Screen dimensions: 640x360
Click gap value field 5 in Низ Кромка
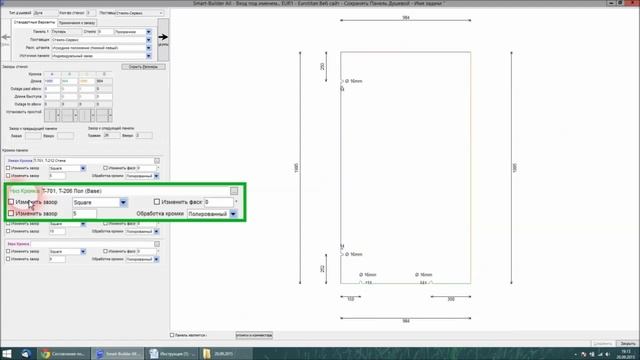click(x=84, y=214)
